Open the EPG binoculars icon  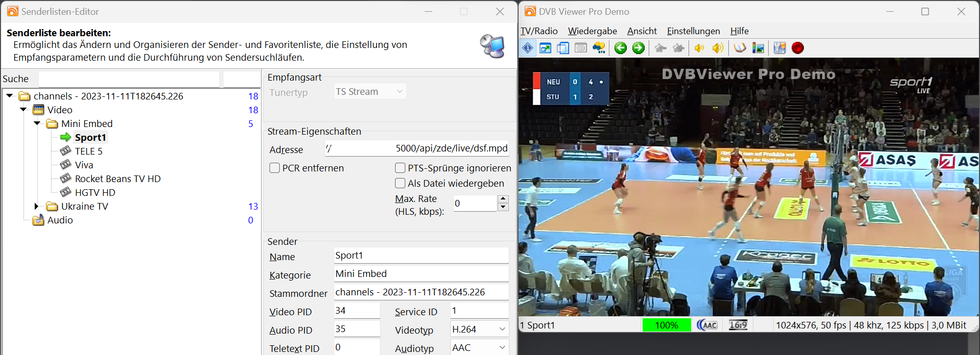pyautogui.click(x=599, y=48)
